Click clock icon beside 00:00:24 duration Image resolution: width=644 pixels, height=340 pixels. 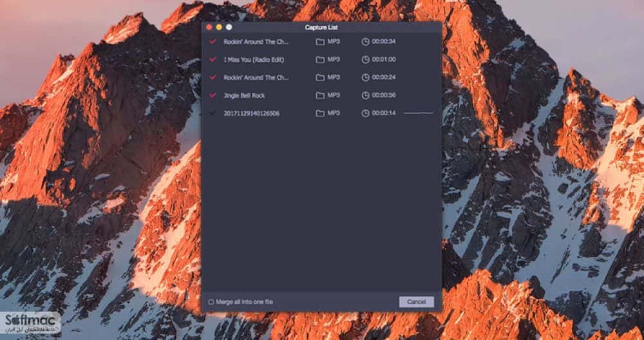pos(365,78)
